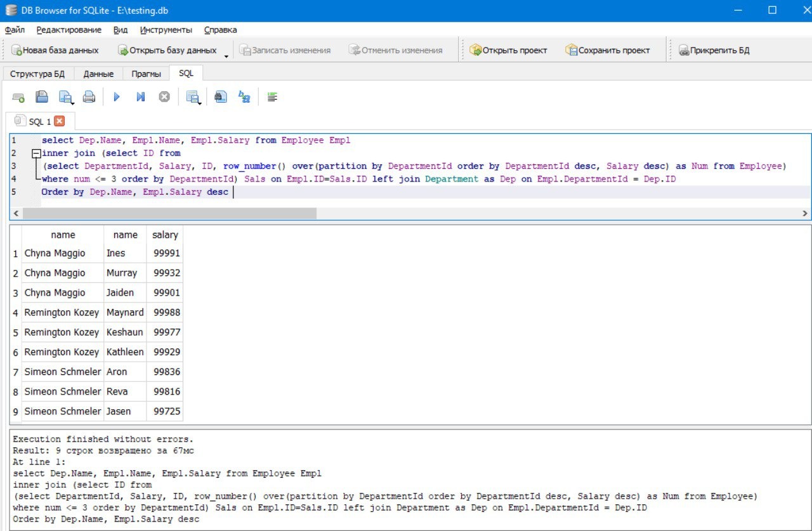Open find in SQL editor (binoculars icon)
The image size is (812, 531).
pyautogui.click(x=220, y=97)
